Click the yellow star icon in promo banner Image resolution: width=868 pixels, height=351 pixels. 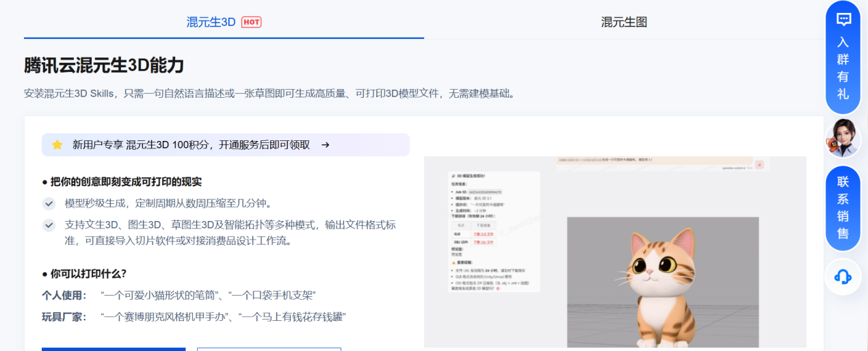tap(57, 145)
